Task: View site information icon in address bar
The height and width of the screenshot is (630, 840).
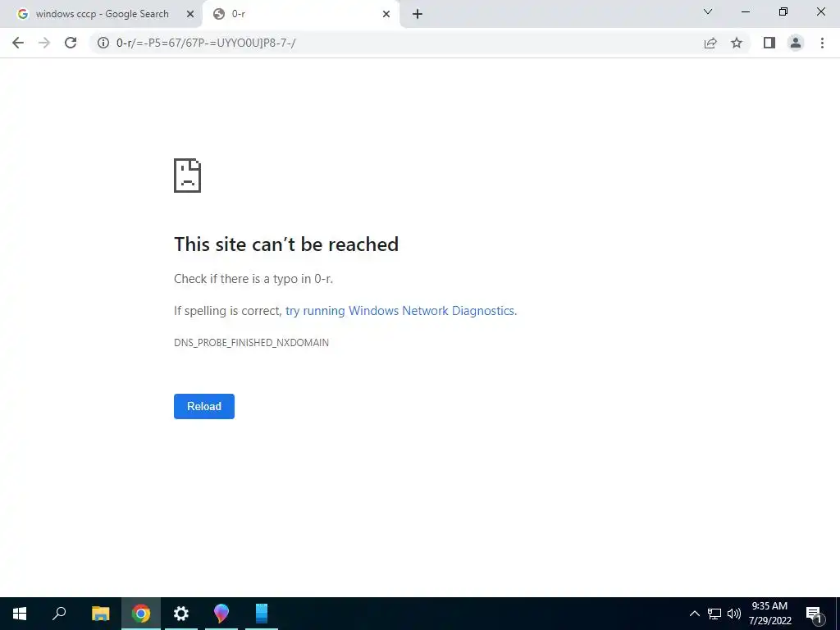Action: point(103,43)
